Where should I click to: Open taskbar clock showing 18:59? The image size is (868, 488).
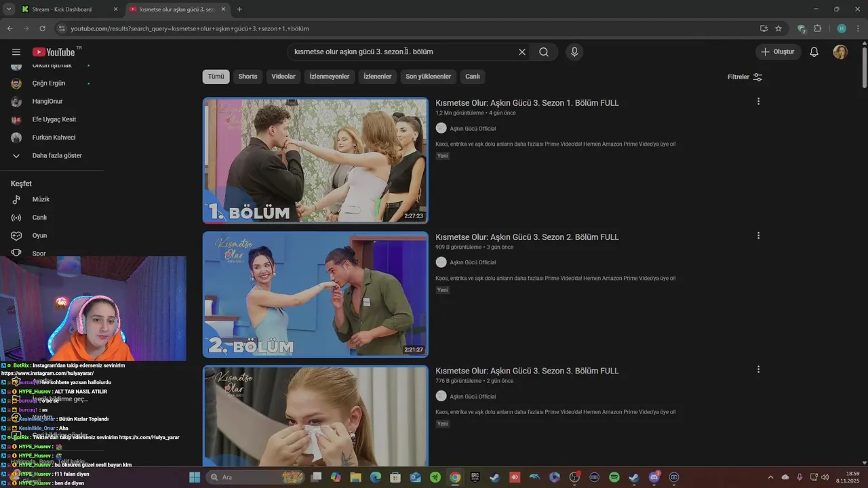(848, 477)
